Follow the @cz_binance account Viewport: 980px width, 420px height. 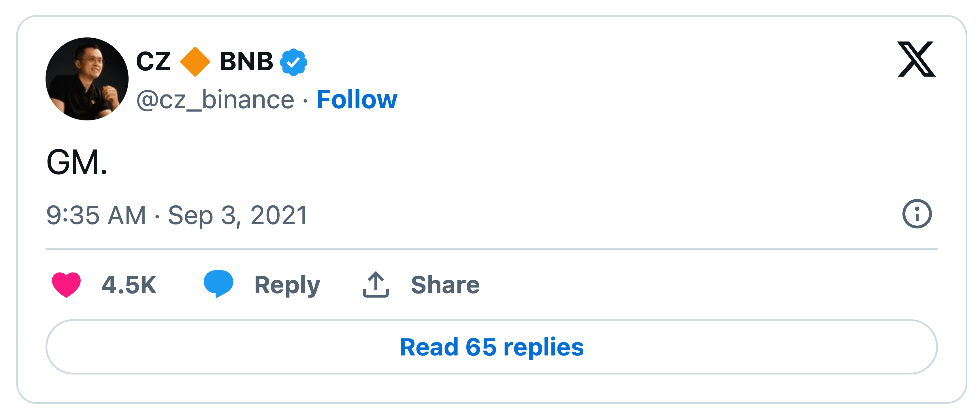pos(357,100)
